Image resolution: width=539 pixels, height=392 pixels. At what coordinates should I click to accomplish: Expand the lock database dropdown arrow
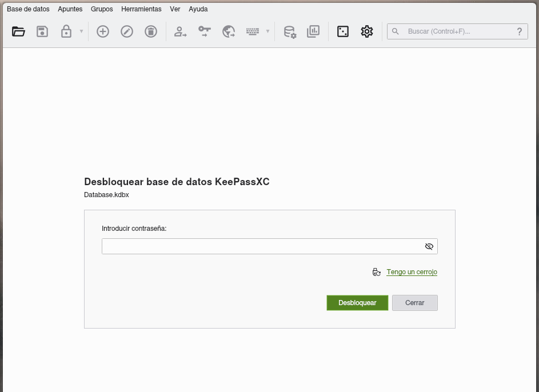82,31
